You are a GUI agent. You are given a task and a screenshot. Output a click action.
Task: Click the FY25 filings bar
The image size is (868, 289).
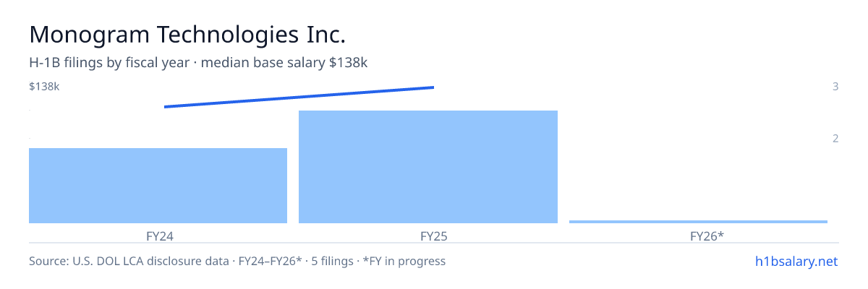[x=428, y=167]
